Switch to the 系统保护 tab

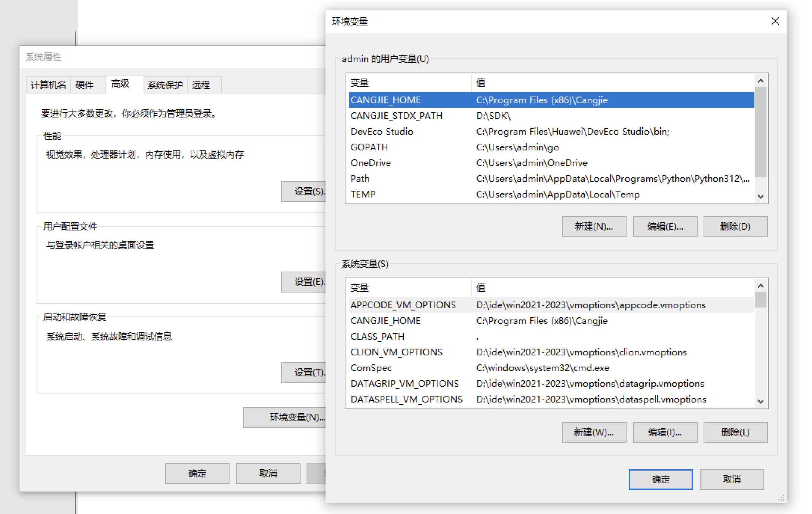tap(165, 85)
